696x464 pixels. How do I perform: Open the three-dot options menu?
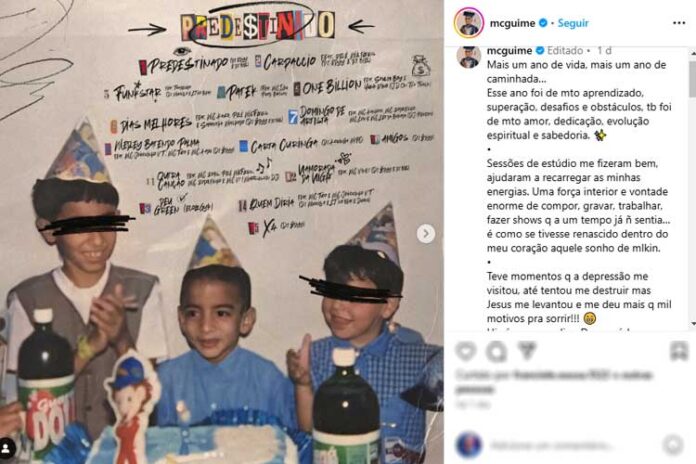(x=679, y=23)
